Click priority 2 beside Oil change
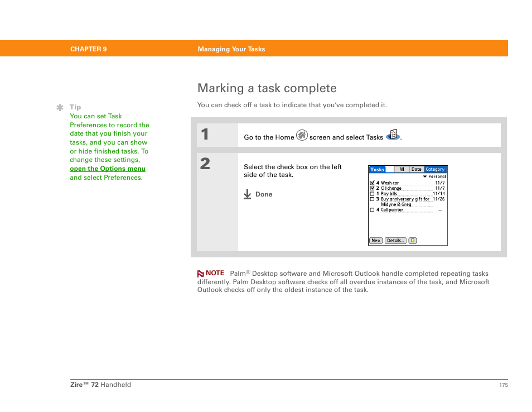 (378, 188)
